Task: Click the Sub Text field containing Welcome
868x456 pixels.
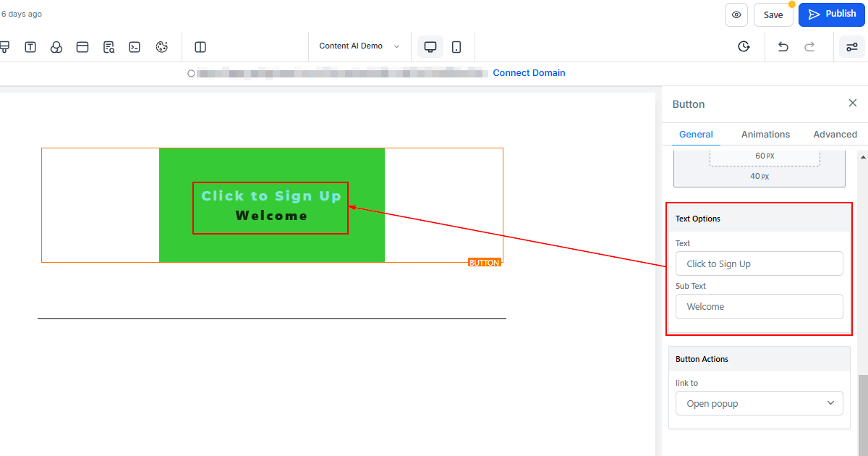Action: [x=759, y=306]
